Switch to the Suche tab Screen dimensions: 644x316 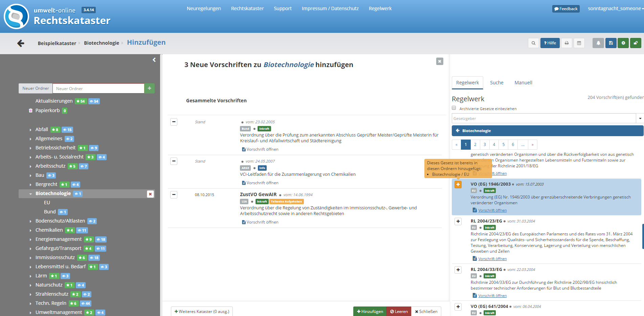(496, 83)
